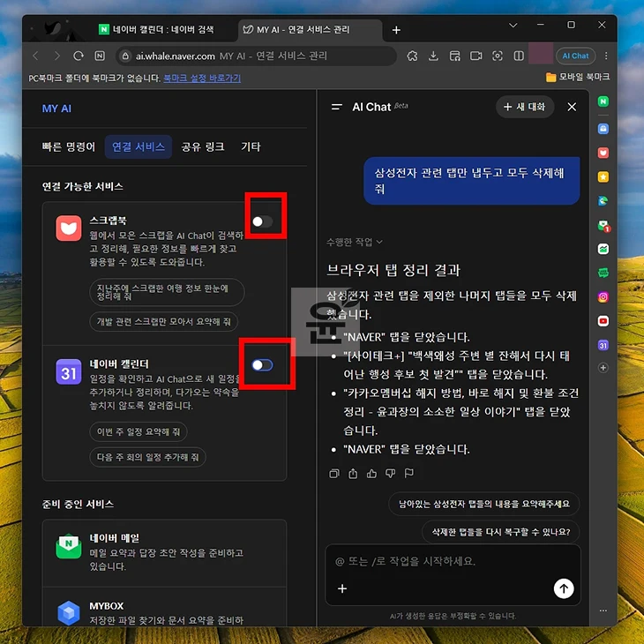Open the tab search dropdown chevron

513,26
